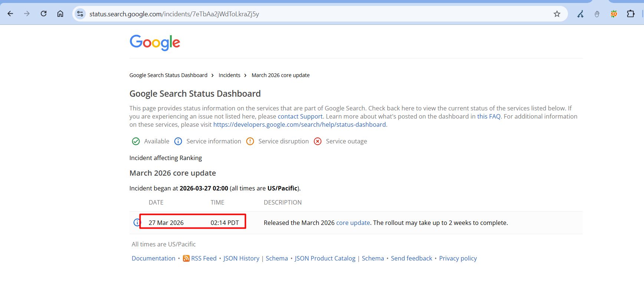The width and height of the screenshot is (644, 292).
Task: Subscribe via the RSS Feed link
Action: [204, 258]
